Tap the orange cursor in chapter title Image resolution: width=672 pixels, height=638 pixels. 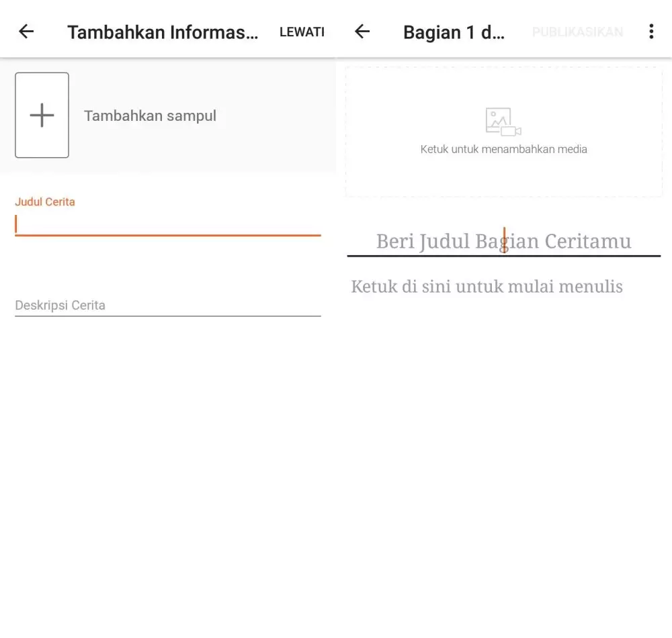504,240
